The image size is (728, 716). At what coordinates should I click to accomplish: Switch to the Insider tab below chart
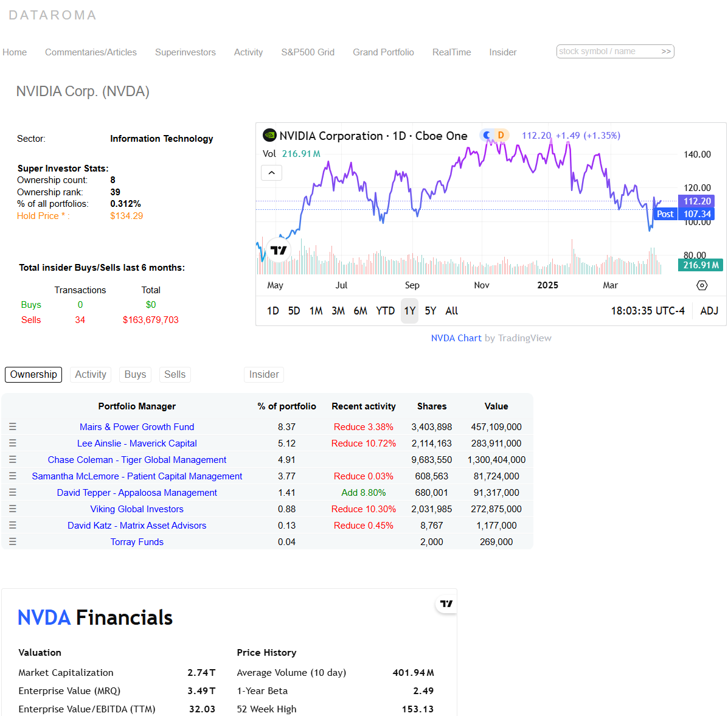point(264,374)
